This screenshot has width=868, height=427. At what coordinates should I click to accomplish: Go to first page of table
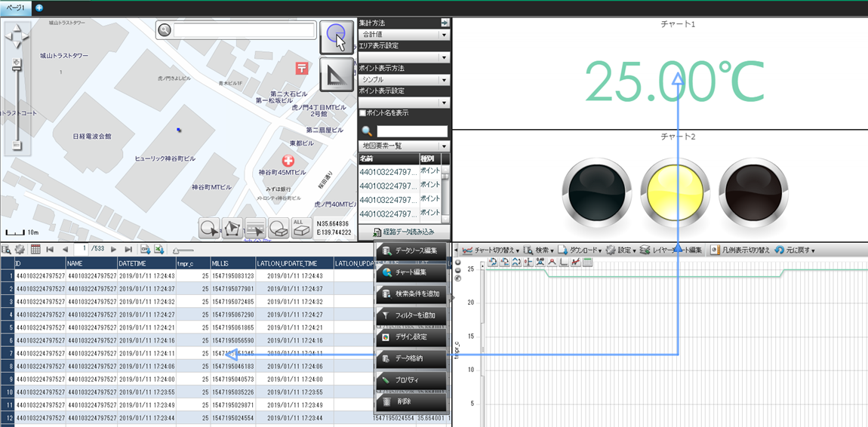tap(50, 250)
